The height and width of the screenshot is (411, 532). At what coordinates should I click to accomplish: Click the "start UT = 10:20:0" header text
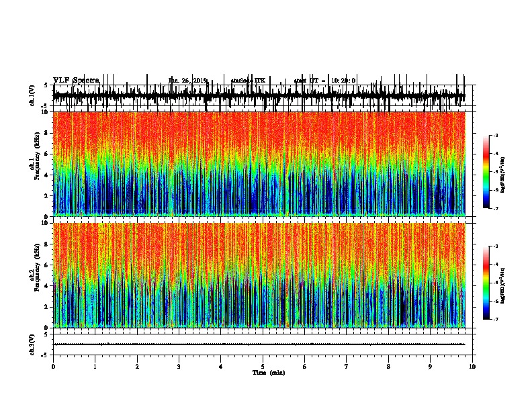pos(324,81)
